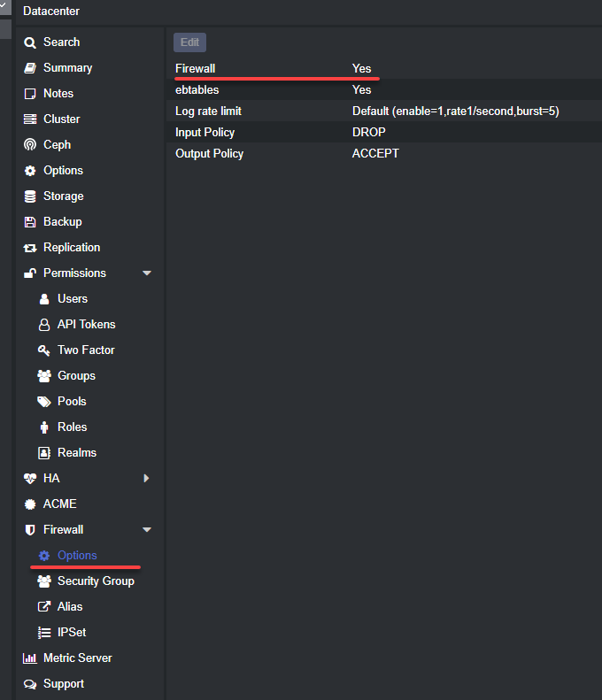
Task: Open the Summary menu item
Action: coord(67,67)
